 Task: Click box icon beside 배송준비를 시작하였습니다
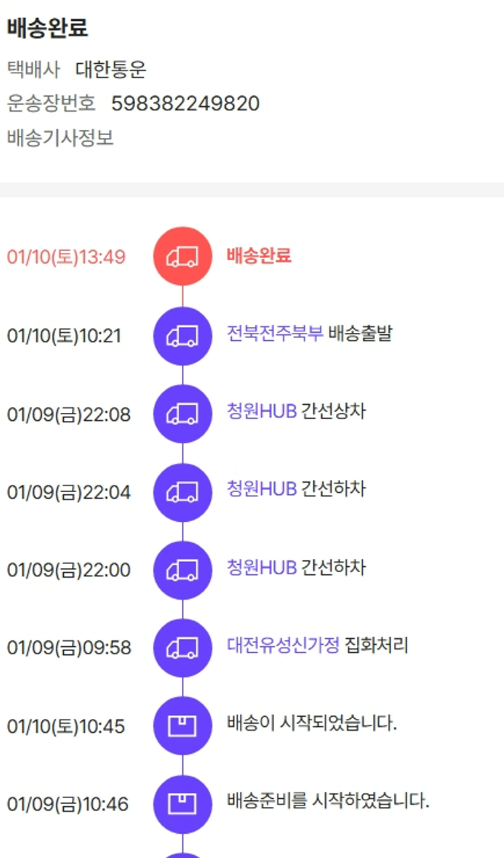tap(183, 804)
